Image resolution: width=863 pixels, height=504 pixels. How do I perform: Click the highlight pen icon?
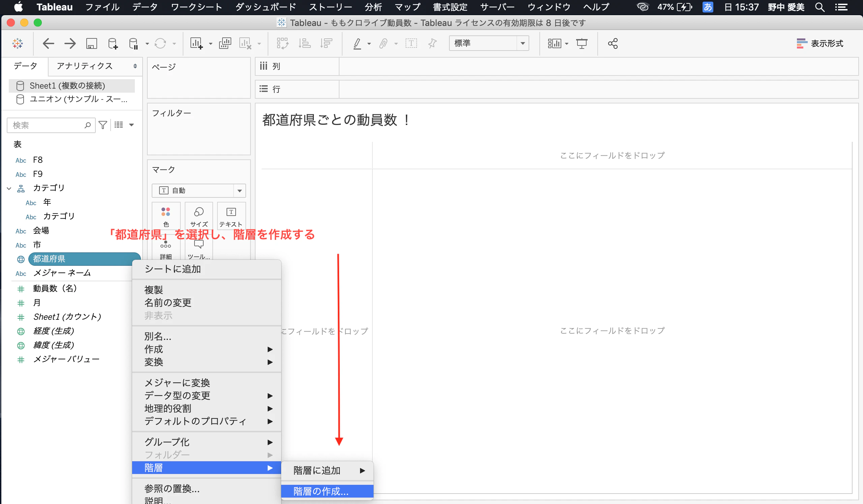[x=357, y=43]
